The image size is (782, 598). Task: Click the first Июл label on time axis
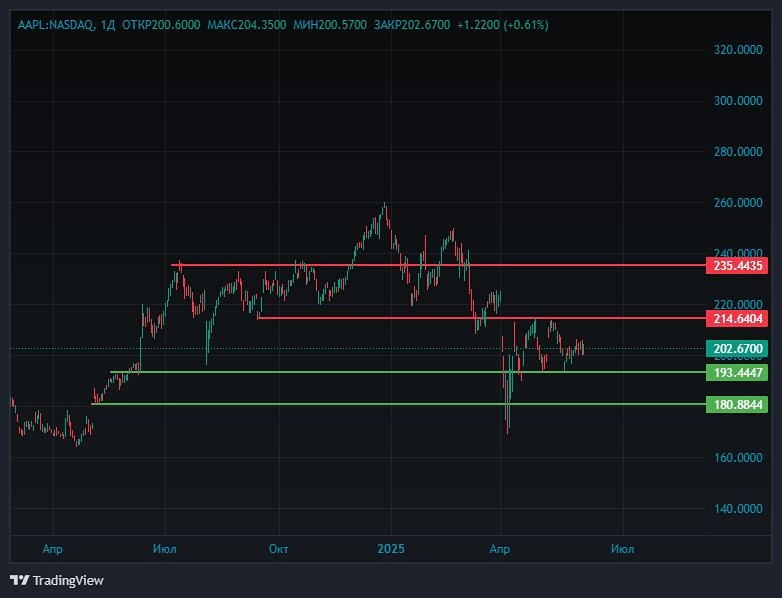[x=165, y=549]
